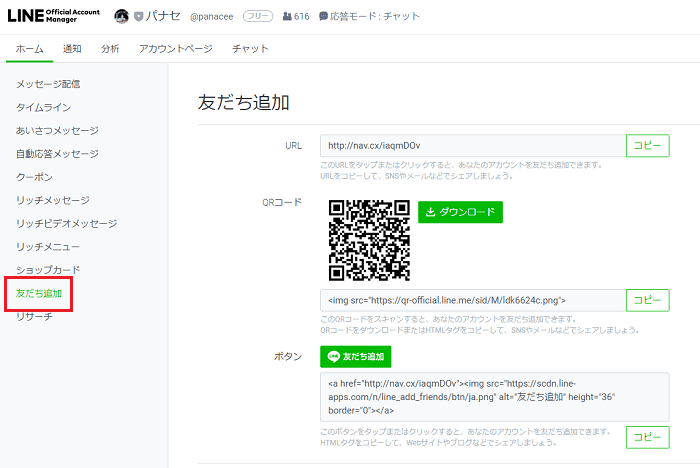This screenshot has width=700, height=468.
Task: Click the 友だち追加 page heading
Action: click(x=244, y=103)
